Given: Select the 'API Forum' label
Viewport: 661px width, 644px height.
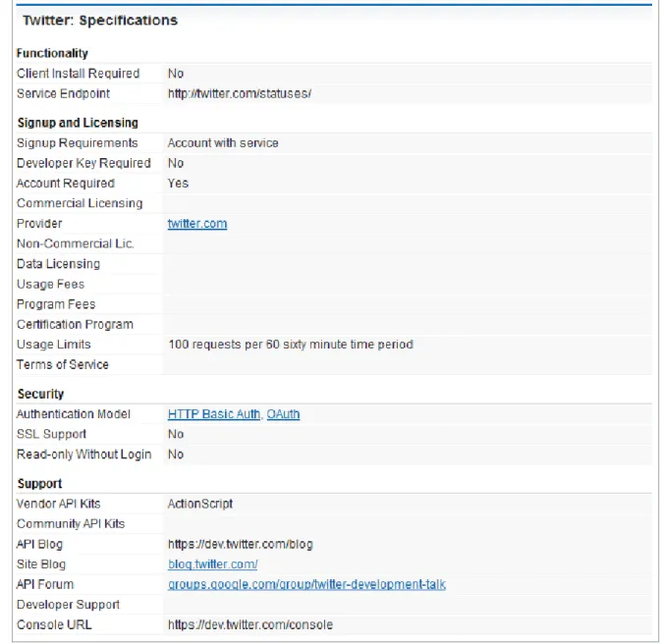Looking at the screenshot, I should 45,584.
